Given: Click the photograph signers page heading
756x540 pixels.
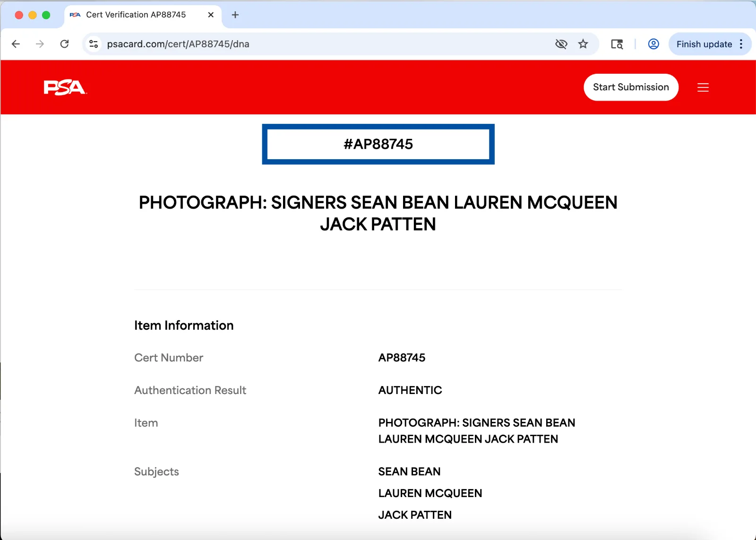Looking at the screenshot, I should (378, 213).
